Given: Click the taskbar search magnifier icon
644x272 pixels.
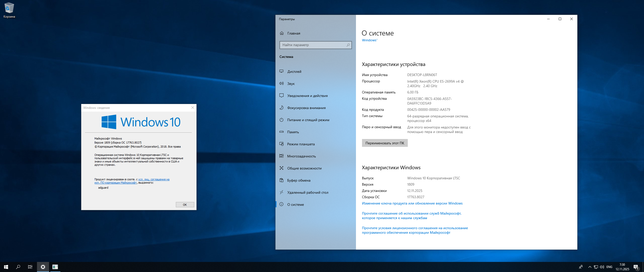Looking at the screenshot, I should coord(18,267).
